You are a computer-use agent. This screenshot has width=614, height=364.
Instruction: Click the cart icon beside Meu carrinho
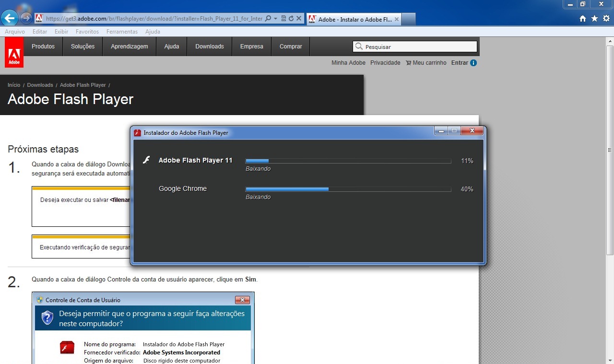click(x=408, y=63)
